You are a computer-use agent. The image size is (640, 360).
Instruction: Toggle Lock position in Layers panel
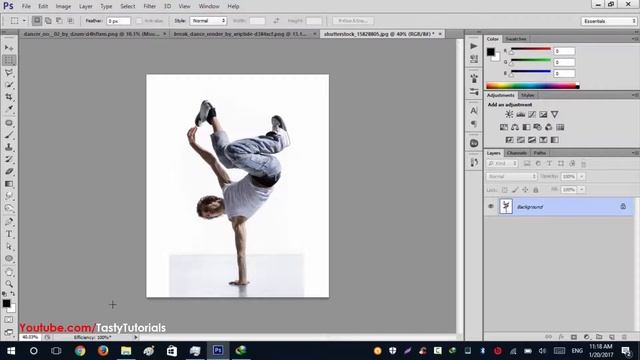[525, 190]
